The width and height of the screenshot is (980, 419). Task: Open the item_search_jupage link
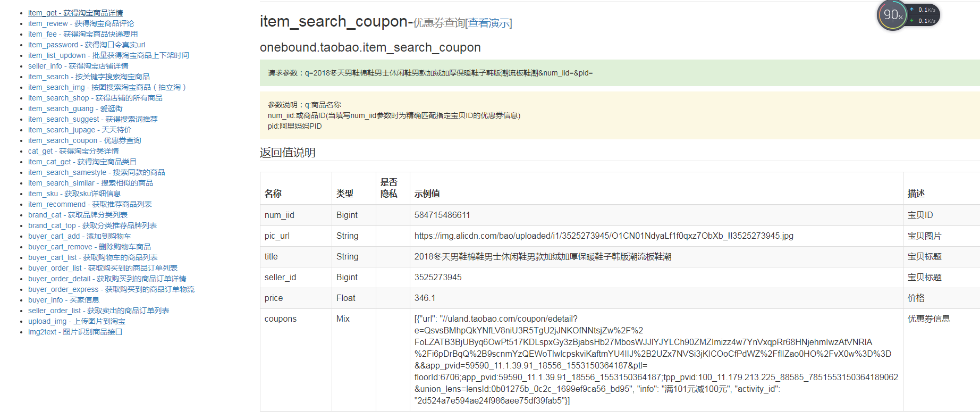80,130
